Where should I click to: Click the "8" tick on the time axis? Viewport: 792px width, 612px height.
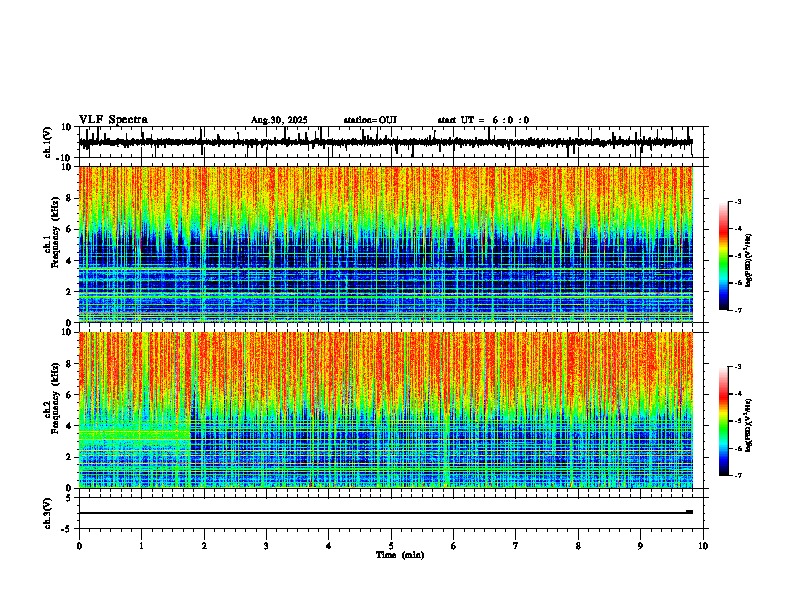(x=578, y=545)
